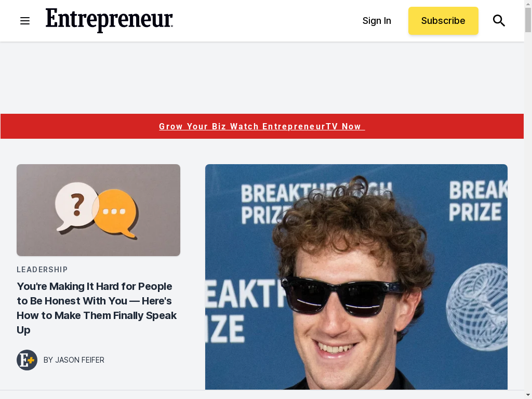Open the Breakthrough Prize featured image
Screen dimensions: 532x399
[356, 277]
